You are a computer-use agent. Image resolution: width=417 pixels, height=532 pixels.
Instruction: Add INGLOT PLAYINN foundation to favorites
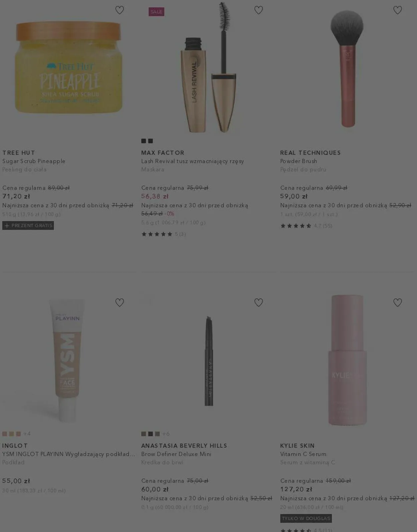pyautogui.click(x=119, y=302)
